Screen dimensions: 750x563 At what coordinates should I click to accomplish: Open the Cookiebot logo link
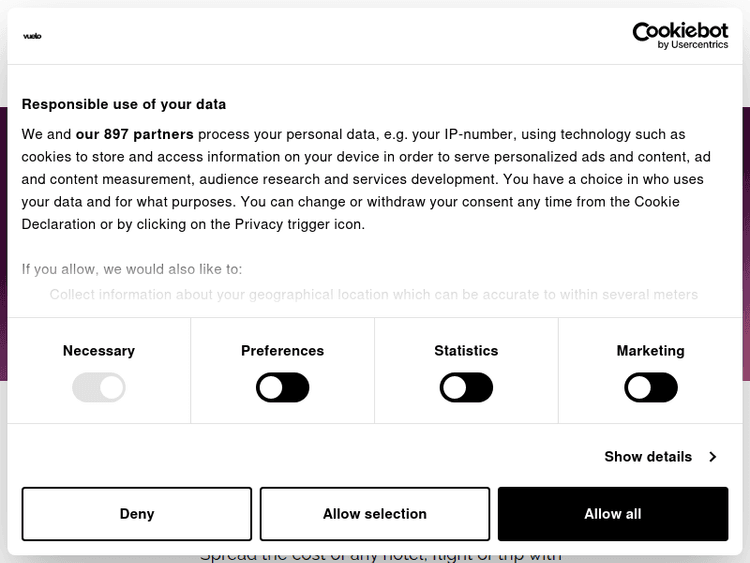click(x=680, y=32)
